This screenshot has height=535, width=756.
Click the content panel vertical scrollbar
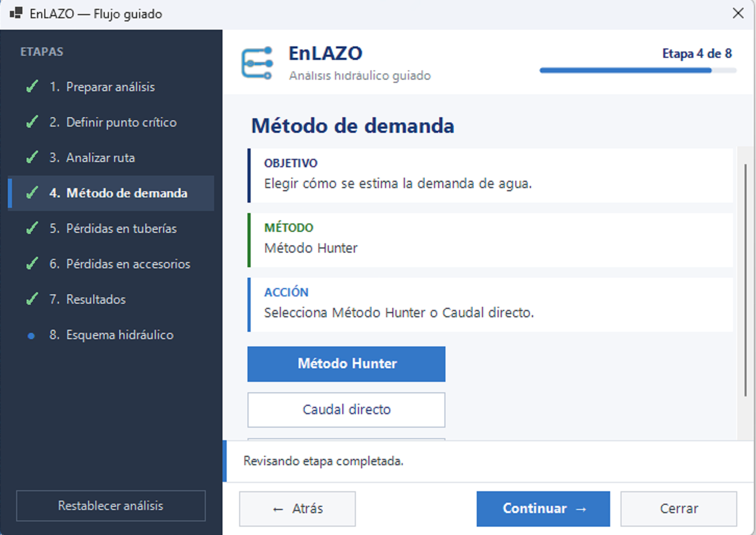[x=746, y=279]
